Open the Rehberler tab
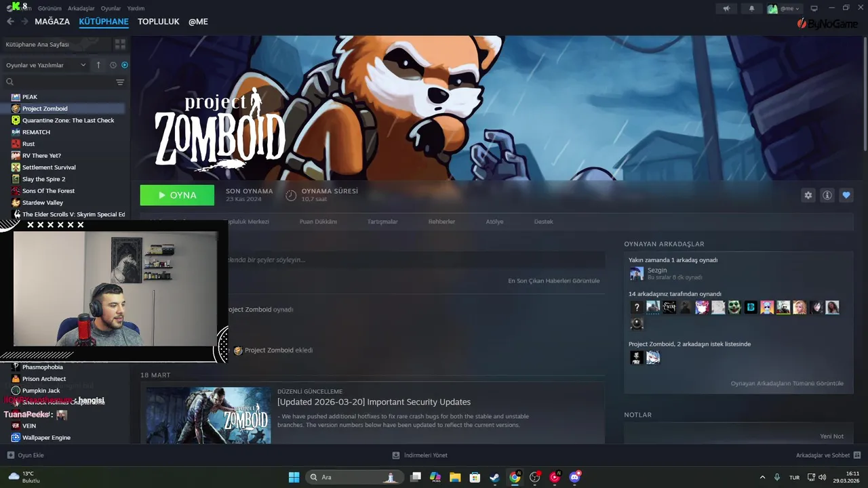 441,222
